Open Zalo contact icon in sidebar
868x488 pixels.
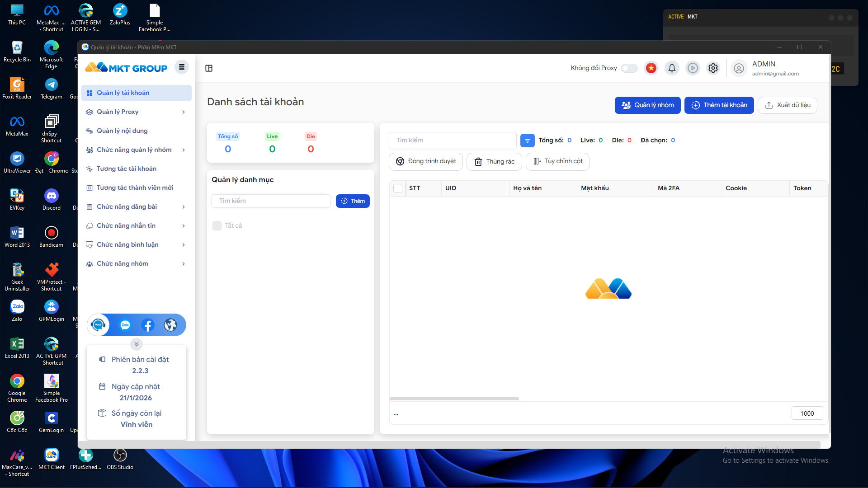pos(125,325)
